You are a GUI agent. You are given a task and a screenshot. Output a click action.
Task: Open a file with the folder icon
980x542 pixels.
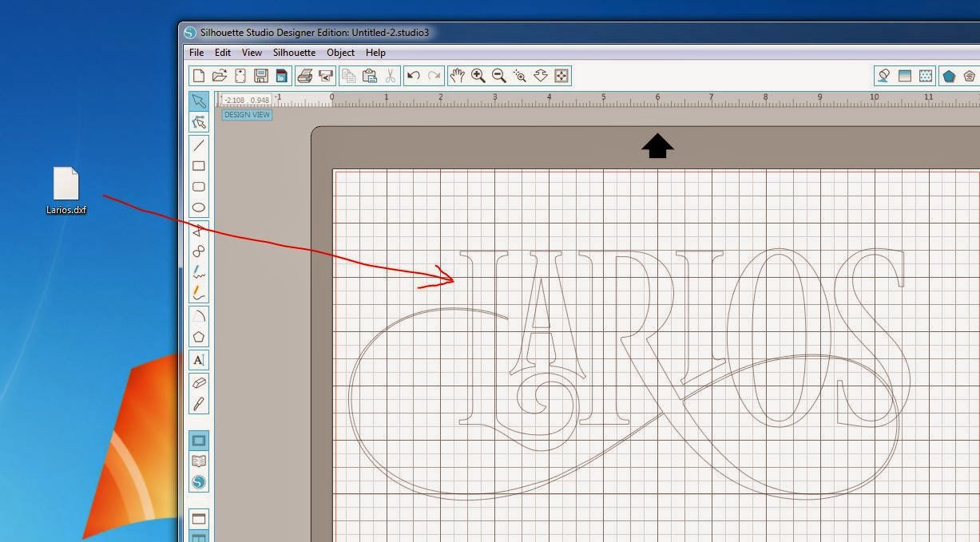coord(220,76)
